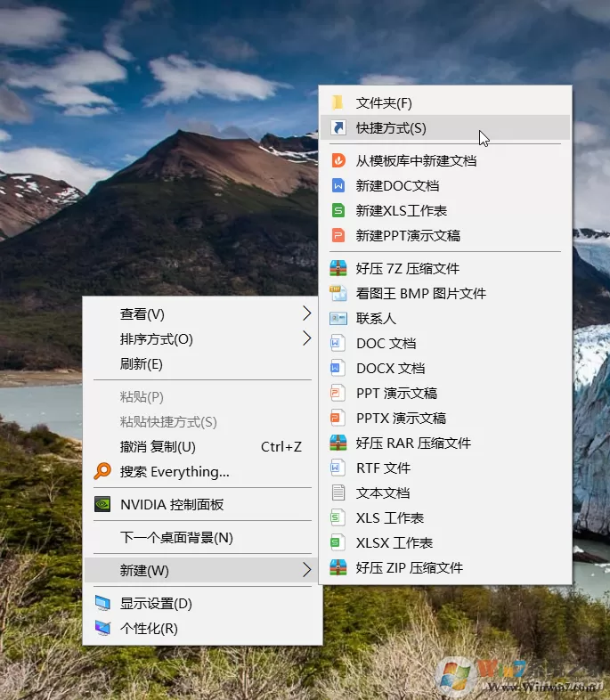Click the Everything search magnifier icon

click(102, 471)
